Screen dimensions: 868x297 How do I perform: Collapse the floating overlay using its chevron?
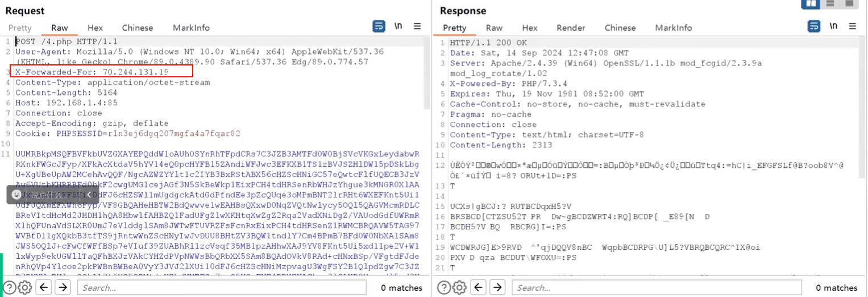(88, 194)
